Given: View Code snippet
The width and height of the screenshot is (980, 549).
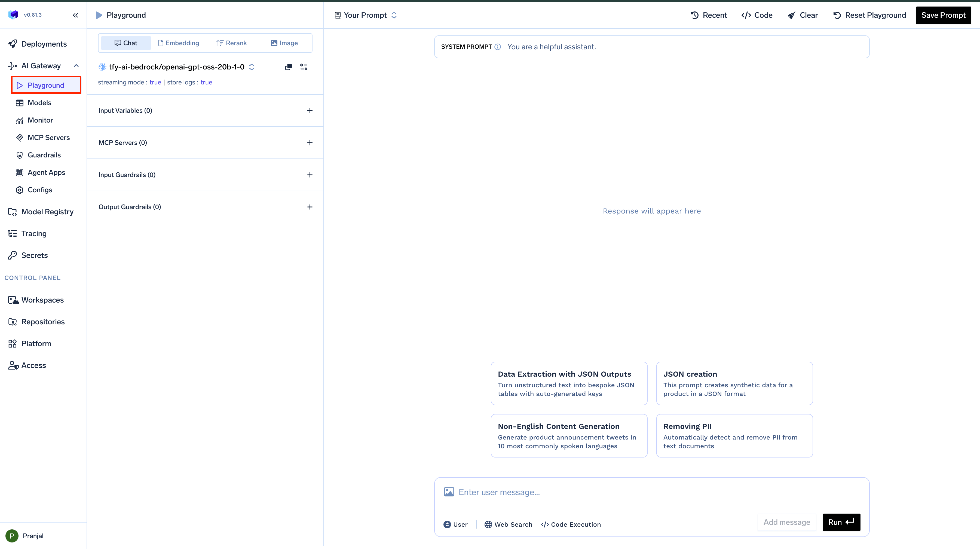Looking at the screenshot, I should pyautogui.click(x=757, y=15).
